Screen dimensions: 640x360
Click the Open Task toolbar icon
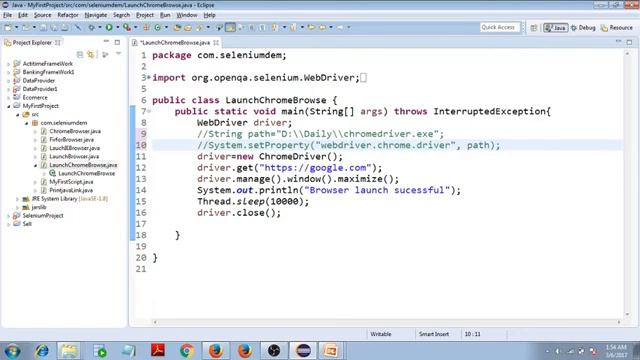tap(188, 27)
